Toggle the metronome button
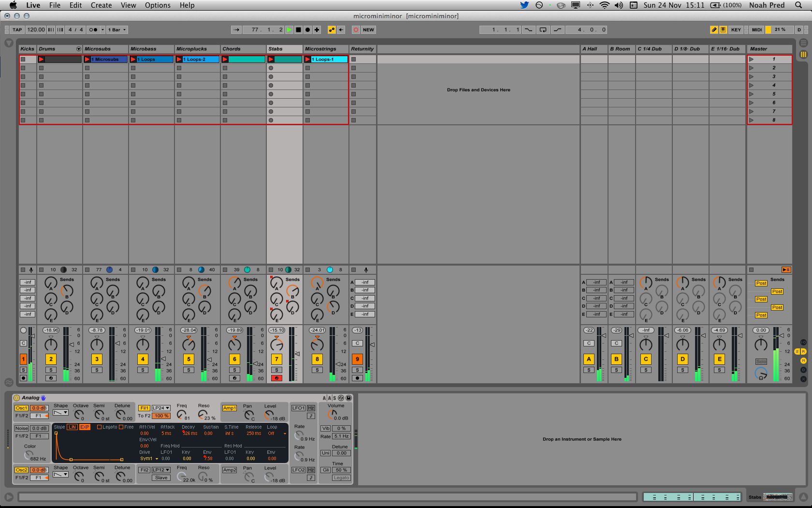Image resolution: width=812 pixels, height=508 pixels. click(x=94, y=30)
